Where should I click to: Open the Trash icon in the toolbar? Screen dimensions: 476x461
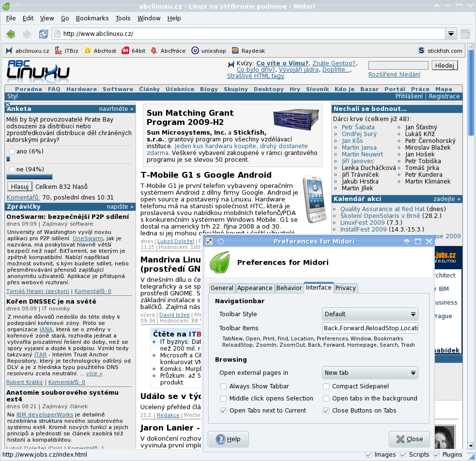(465, 34)
